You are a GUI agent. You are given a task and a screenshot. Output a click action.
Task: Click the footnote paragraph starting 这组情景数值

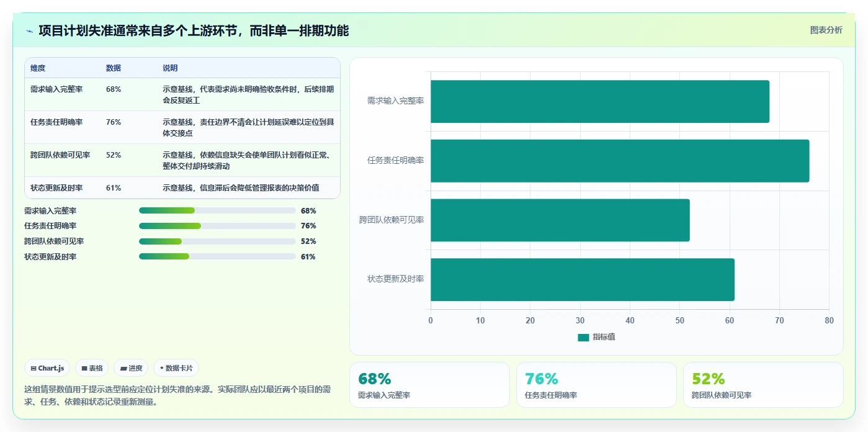pos(177,395)
